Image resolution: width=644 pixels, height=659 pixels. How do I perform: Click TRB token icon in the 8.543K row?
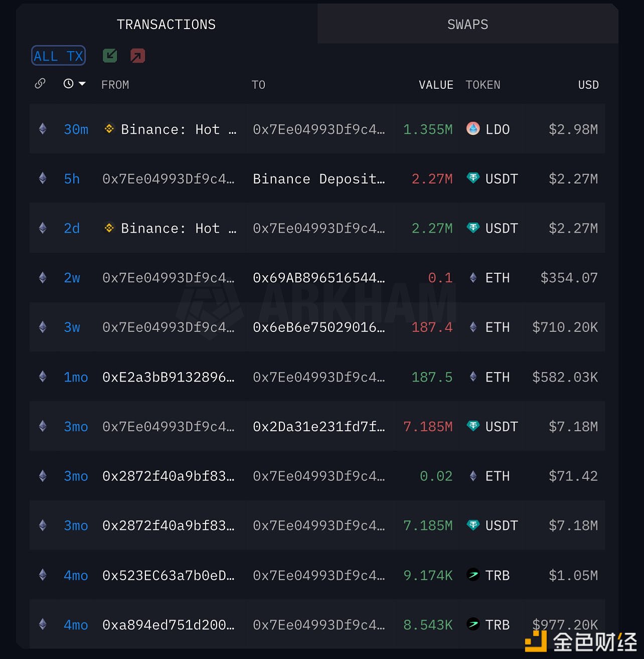click(x=473, y=624)
